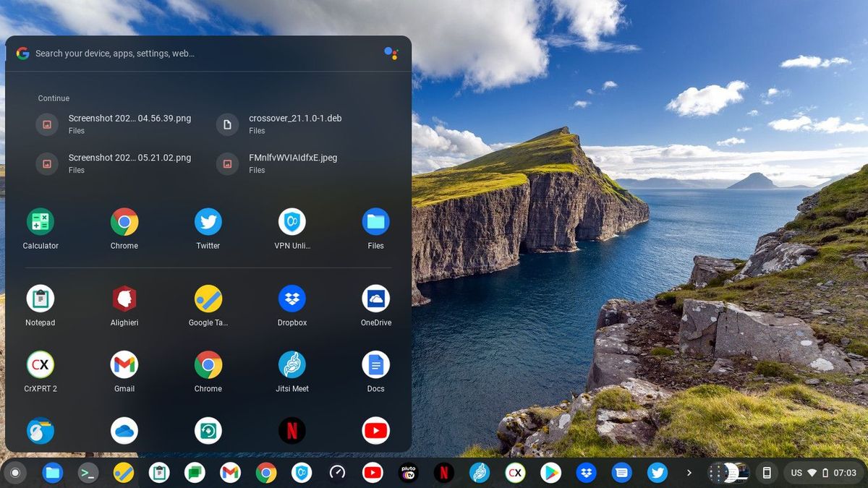
Task: Launch the Twitter app
Action: pos(208,228)
